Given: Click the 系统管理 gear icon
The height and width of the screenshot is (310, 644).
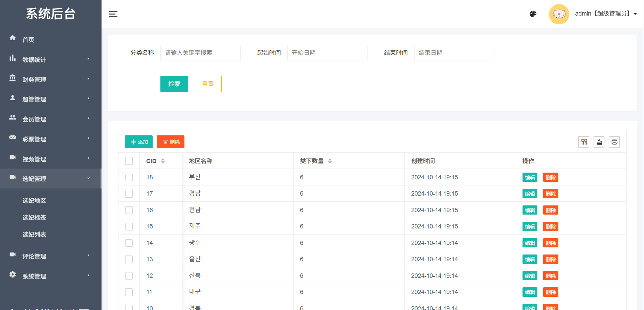Looking at the screenshot, I should (x=13, y=274).
